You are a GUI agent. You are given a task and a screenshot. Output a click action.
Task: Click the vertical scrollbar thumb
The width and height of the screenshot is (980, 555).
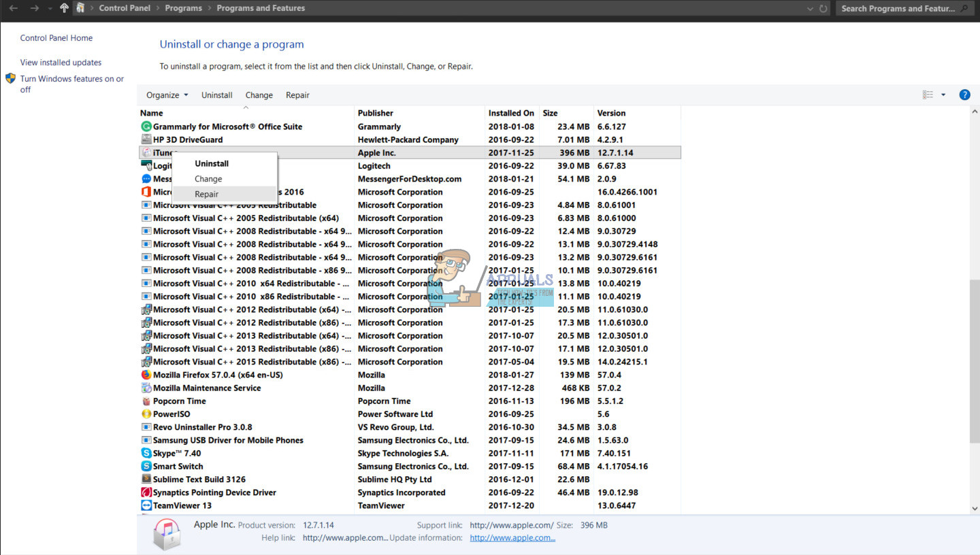(x=975, y=362)
